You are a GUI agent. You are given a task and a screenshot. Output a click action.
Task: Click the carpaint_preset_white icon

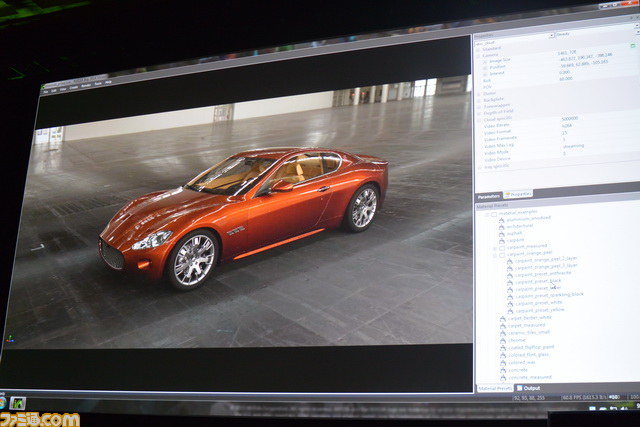[510, 304]
